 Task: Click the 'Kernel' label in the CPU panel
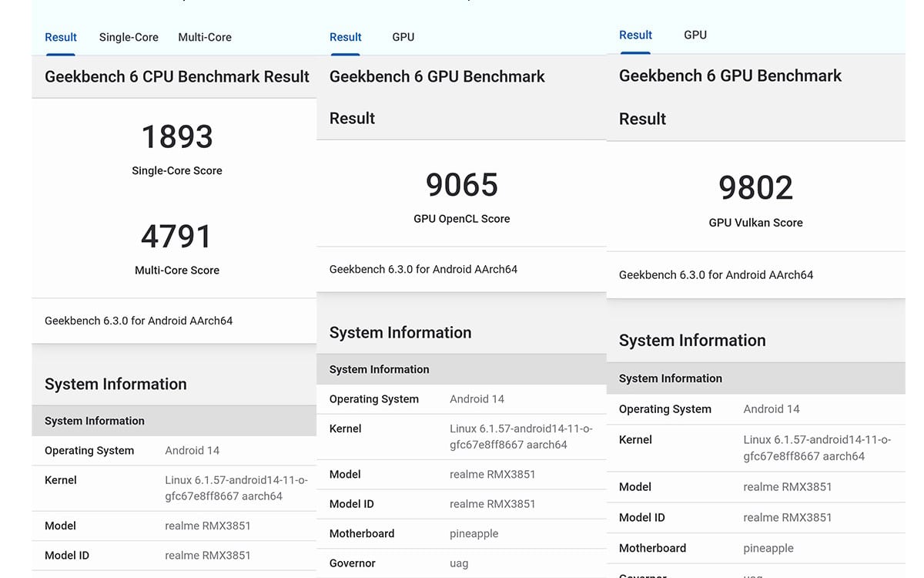pos(61,480)
